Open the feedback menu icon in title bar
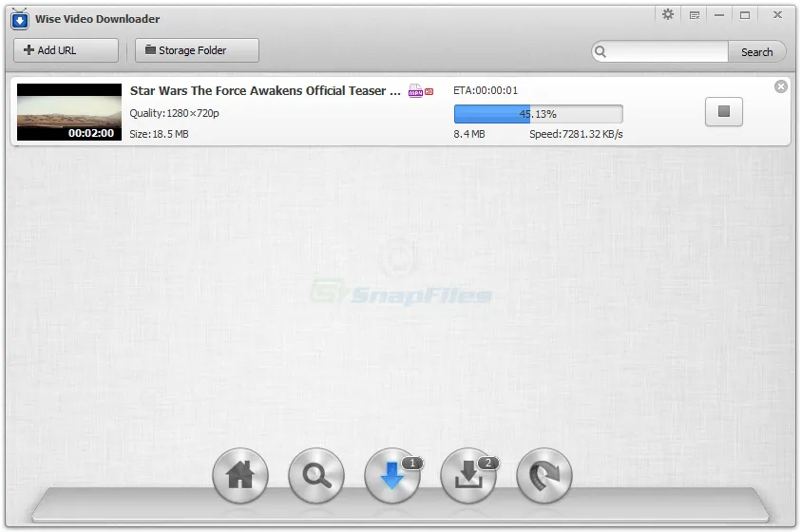801x532 pixels. (x=695, y=15)
